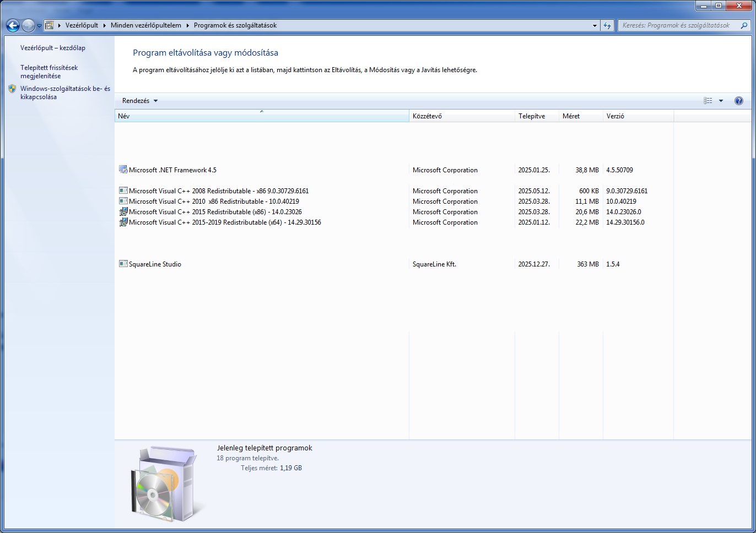
Task: Sort by the Méret column header
Action: pos(581,116)
